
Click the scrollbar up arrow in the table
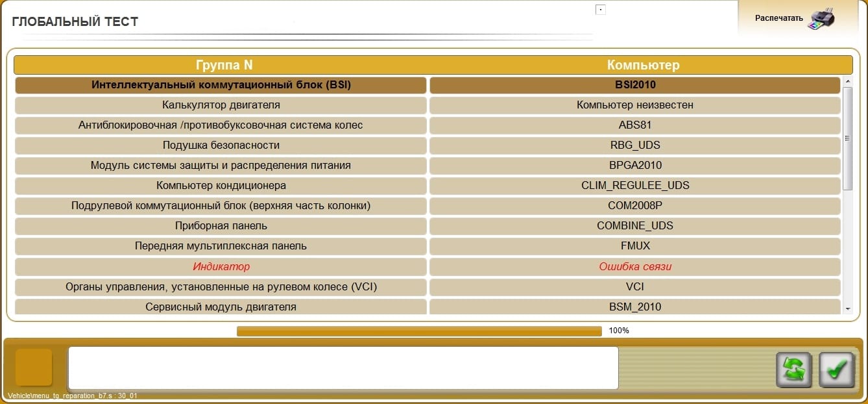point(848,82)
